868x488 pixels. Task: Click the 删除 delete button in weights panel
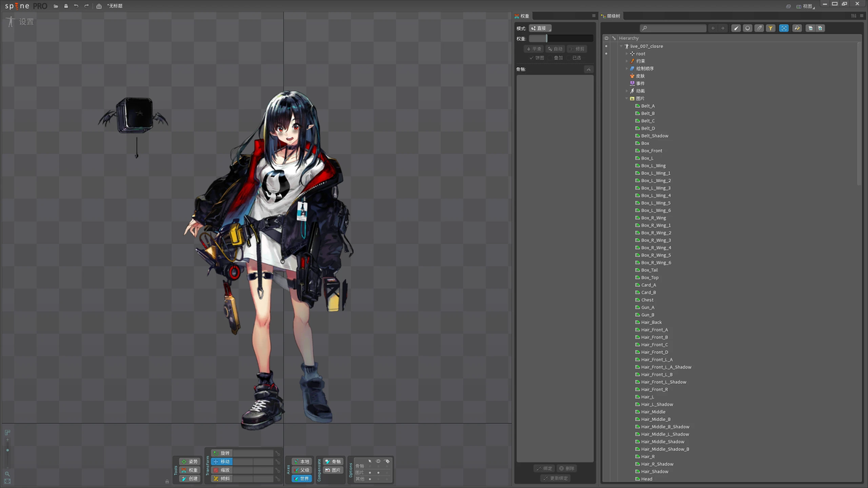(x=567, y=468)
